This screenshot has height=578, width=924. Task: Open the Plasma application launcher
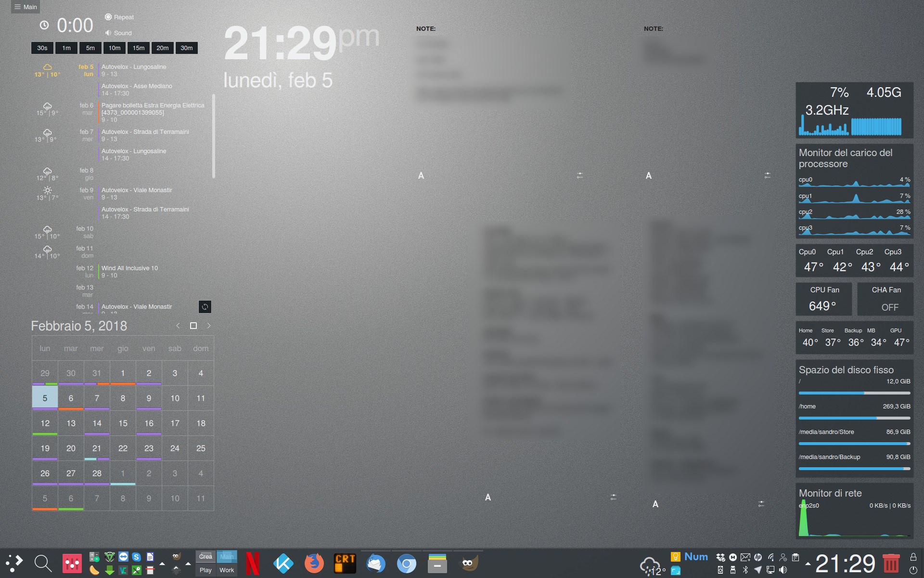click(x=14, y=563)
